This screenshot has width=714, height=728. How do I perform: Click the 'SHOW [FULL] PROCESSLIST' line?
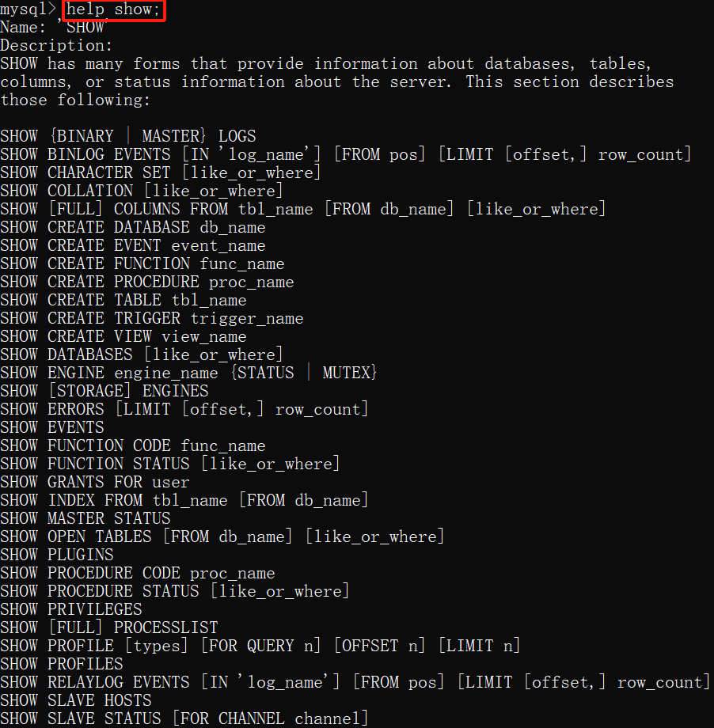pyautogui.click(x=109, y=628)
